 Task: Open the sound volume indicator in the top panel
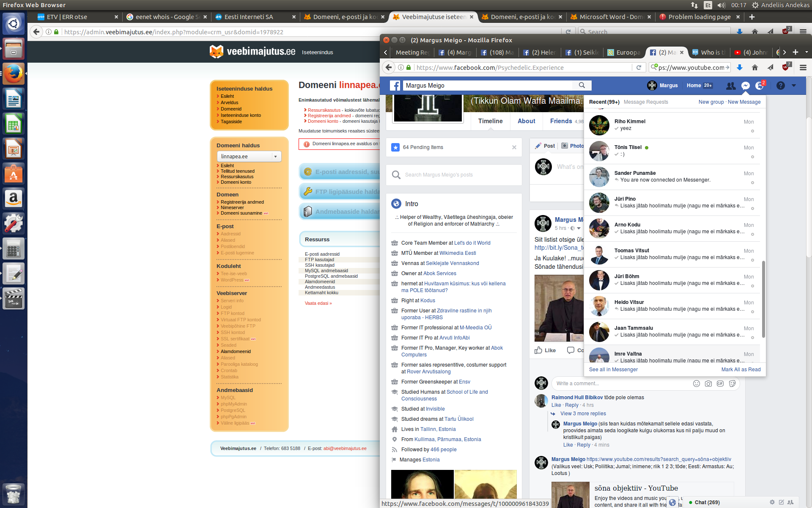click(x=721, y=5)
